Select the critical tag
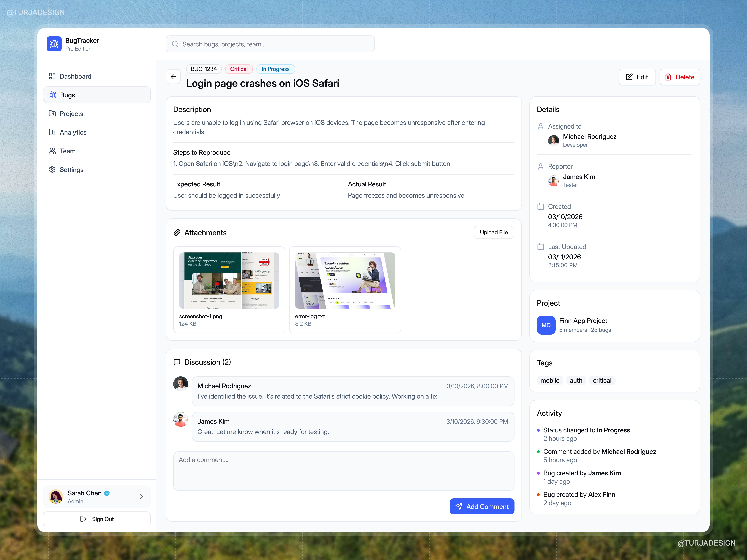This screenshot has height=560, width=747. 602,380
